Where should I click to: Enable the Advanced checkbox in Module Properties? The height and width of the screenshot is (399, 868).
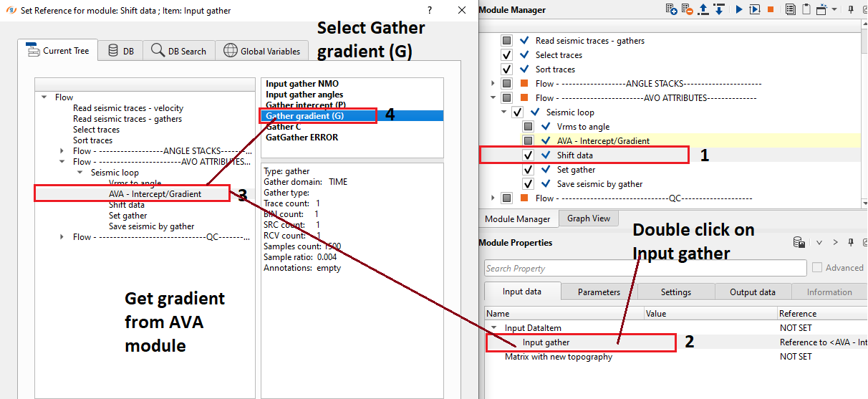(817, 268)
